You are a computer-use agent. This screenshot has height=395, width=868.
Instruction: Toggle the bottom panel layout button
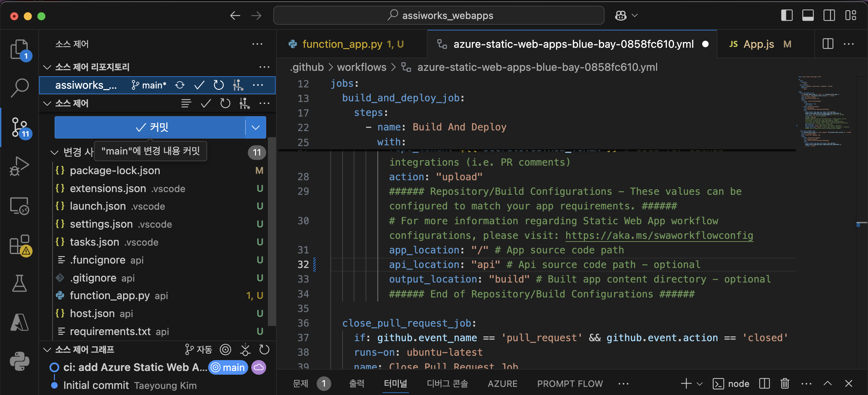pos(808,16)
